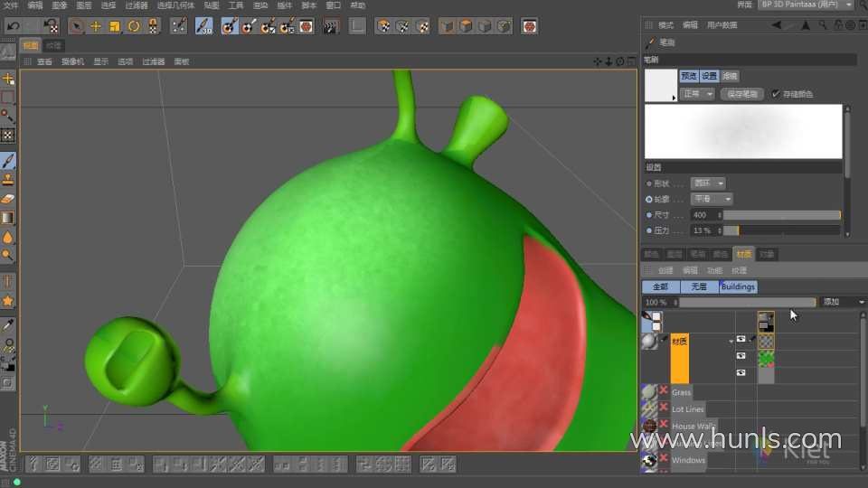868x488 pixels.
Task: Select the Eraser tool in left palette
Action: tap(8, 199)
